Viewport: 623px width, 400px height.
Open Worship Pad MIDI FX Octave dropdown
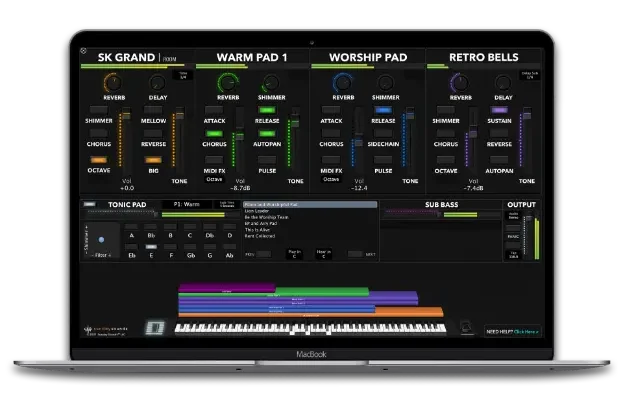[331, 179]
